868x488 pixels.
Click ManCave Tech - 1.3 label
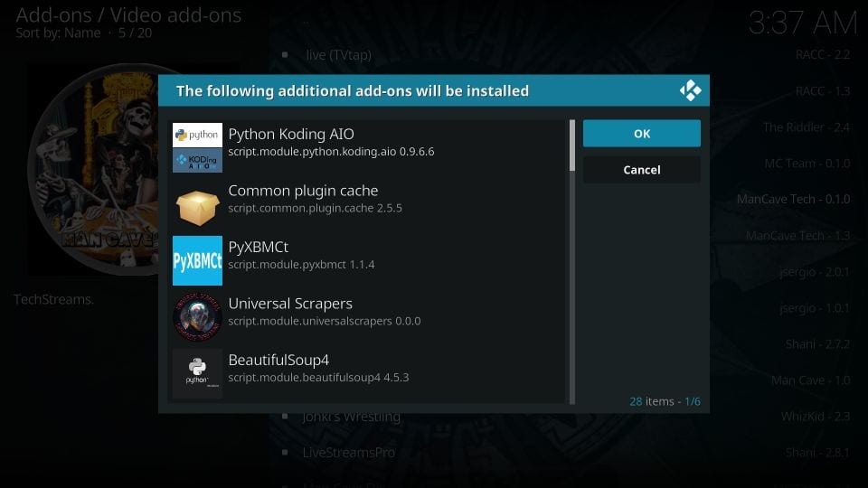click(797, 236)
